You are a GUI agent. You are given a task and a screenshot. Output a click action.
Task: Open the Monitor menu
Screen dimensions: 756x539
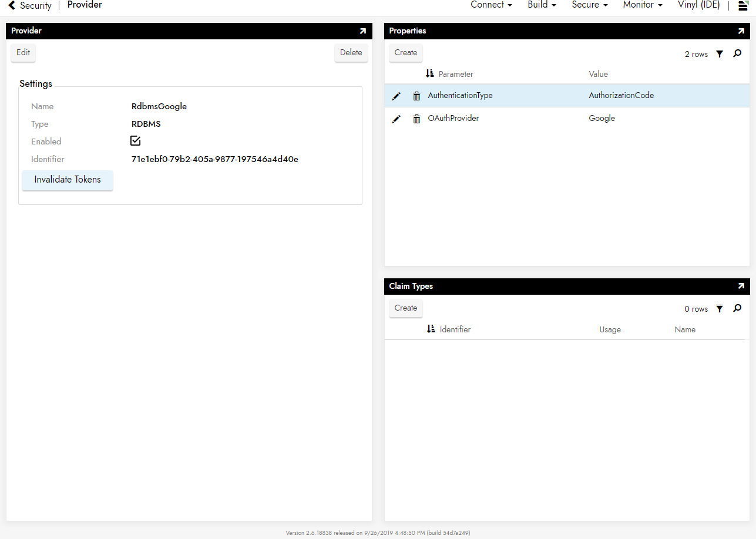tap(643, 5)
